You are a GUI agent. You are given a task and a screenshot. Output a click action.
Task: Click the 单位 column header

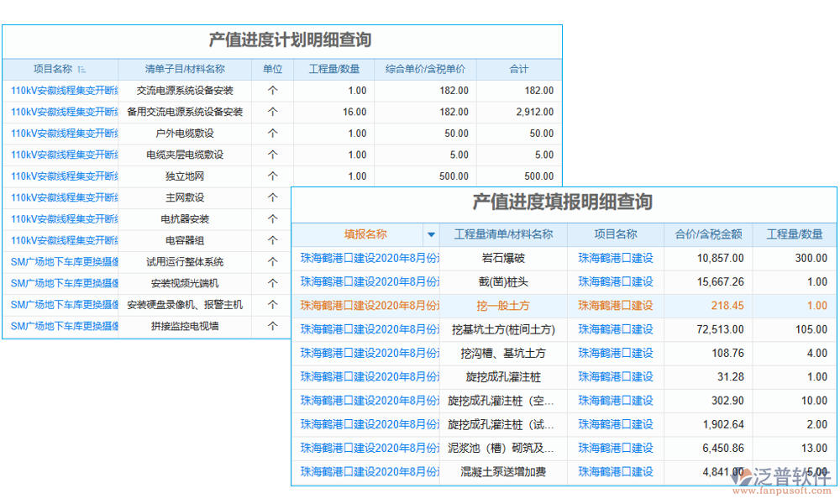[271, 69]
